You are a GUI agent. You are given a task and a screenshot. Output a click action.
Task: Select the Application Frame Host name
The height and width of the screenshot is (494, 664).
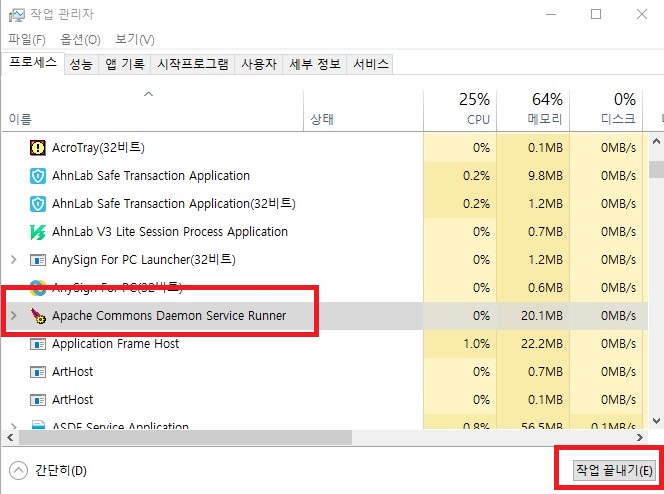point(115,344)
